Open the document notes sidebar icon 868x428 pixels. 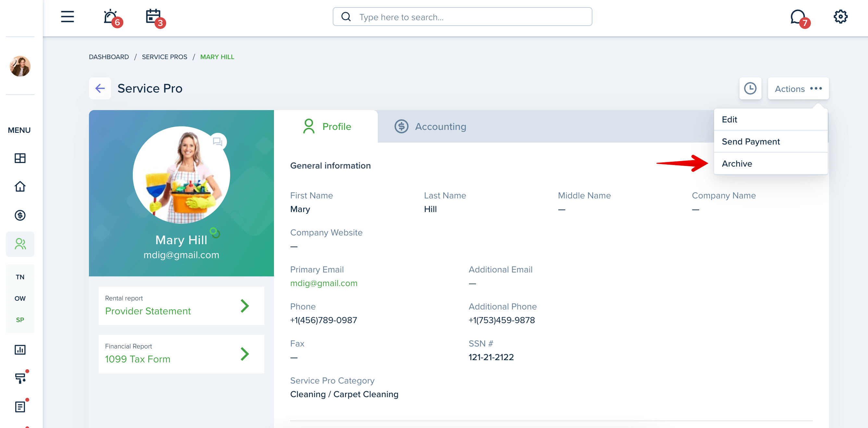[x=20, y=407]
